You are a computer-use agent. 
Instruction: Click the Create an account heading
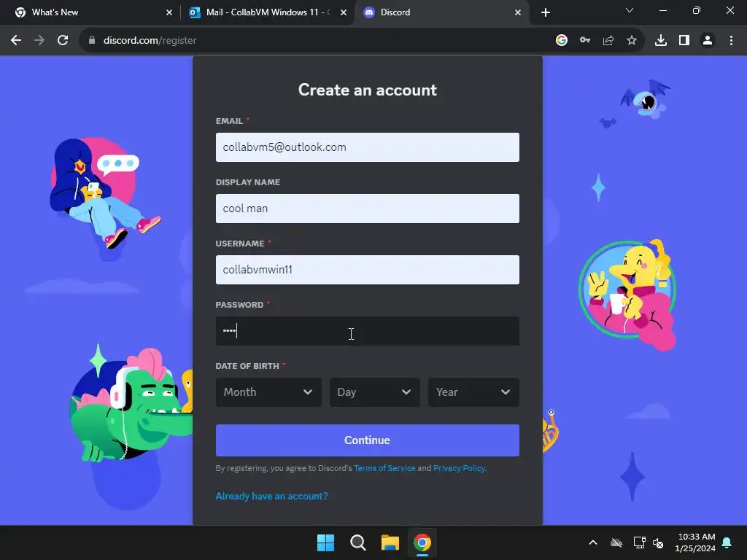pyautogui.click(x=368, y=90)
